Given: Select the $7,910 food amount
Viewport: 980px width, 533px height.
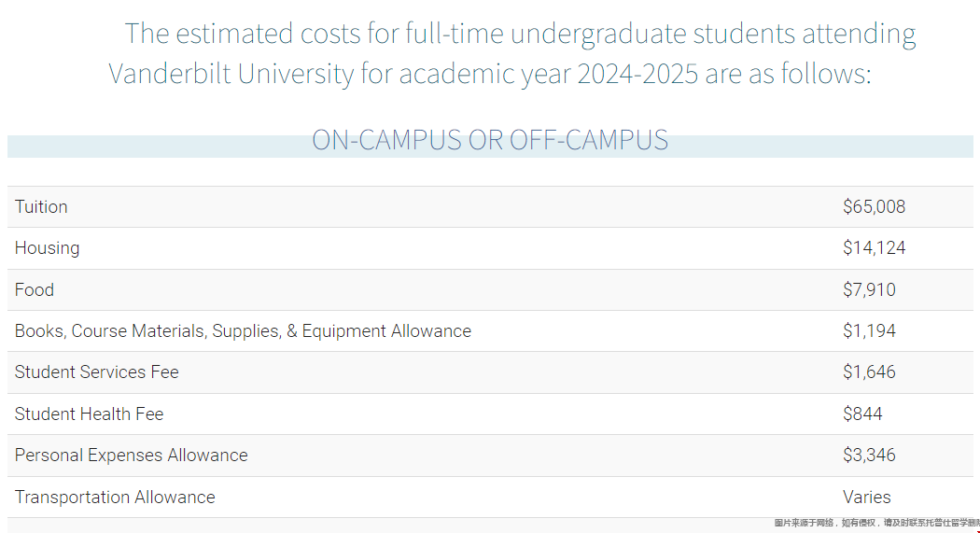Looking at the screenshot, I should [869, 290].
